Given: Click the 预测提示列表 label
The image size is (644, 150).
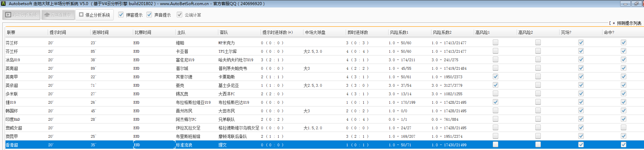Looking at the screenshot, I should 629,23.
